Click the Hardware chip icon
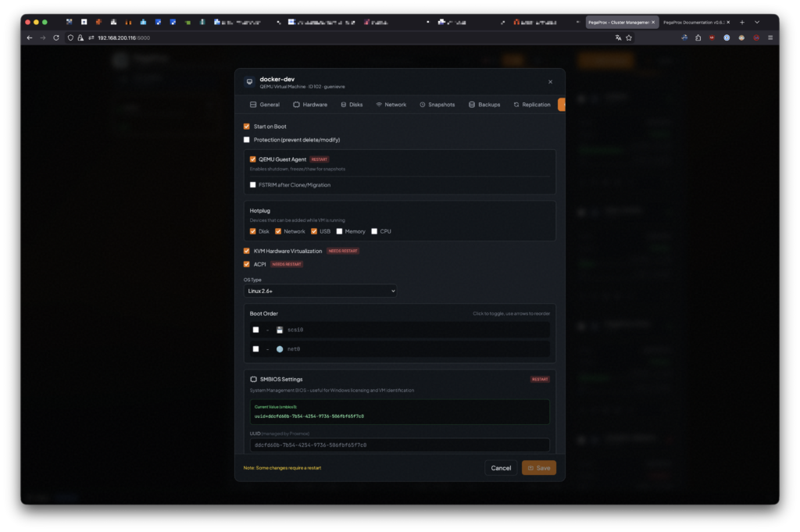800x532 pixels. (297, 105)
